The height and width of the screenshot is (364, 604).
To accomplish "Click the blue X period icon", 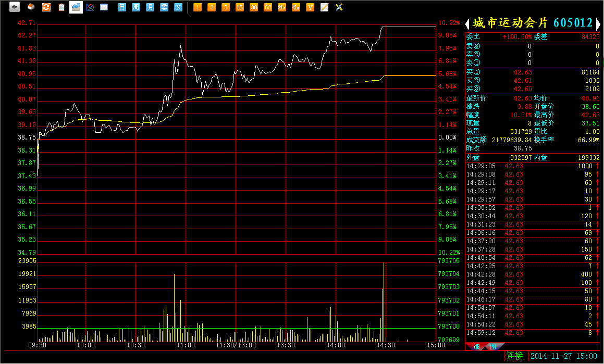I will click(178, 7).
